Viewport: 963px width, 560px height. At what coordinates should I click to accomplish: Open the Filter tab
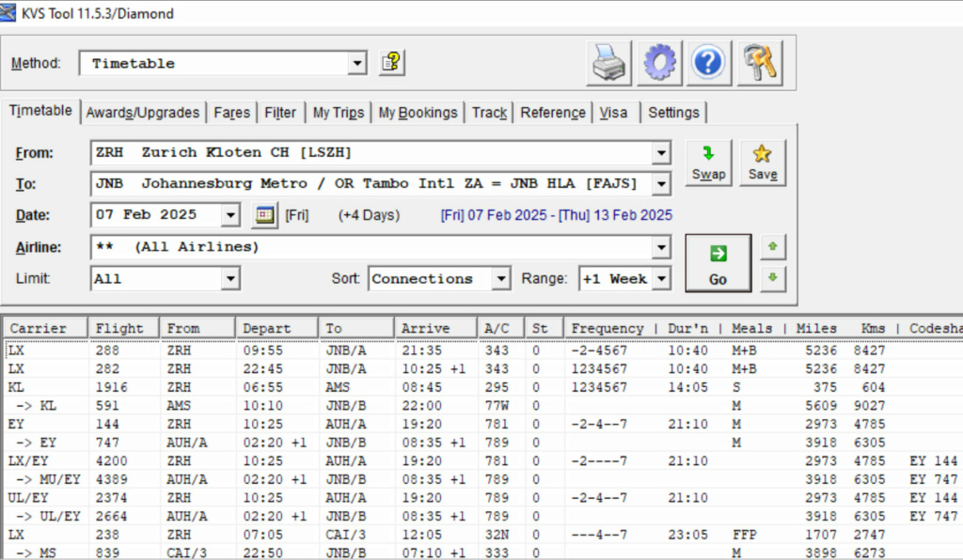(x=280, y=113)
